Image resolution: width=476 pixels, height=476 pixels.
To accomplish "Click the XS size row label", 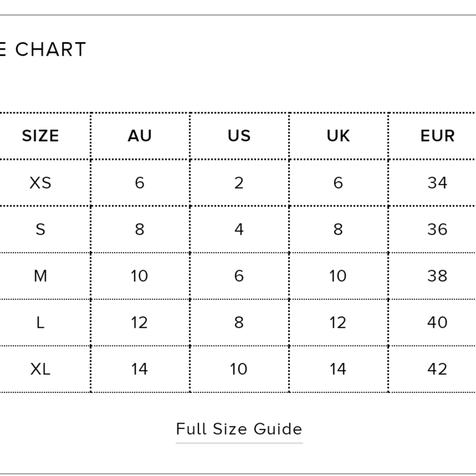I will coord(40,183).
